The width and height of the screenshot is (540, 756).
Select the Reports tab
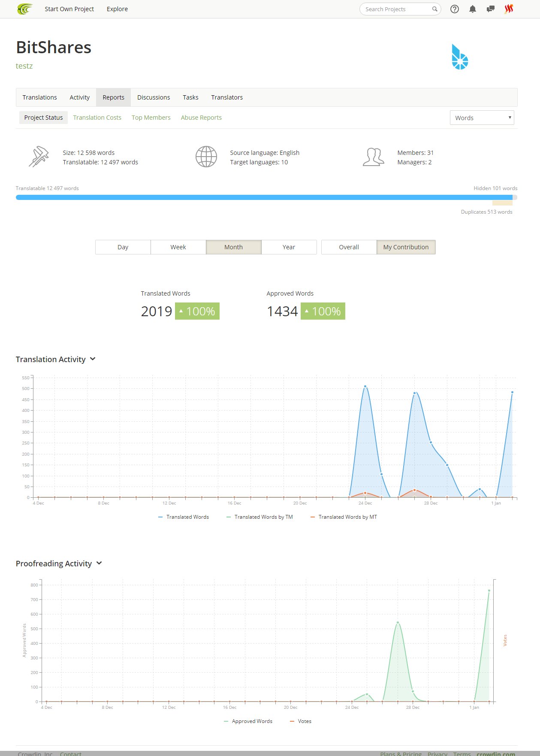click(114, 97)
